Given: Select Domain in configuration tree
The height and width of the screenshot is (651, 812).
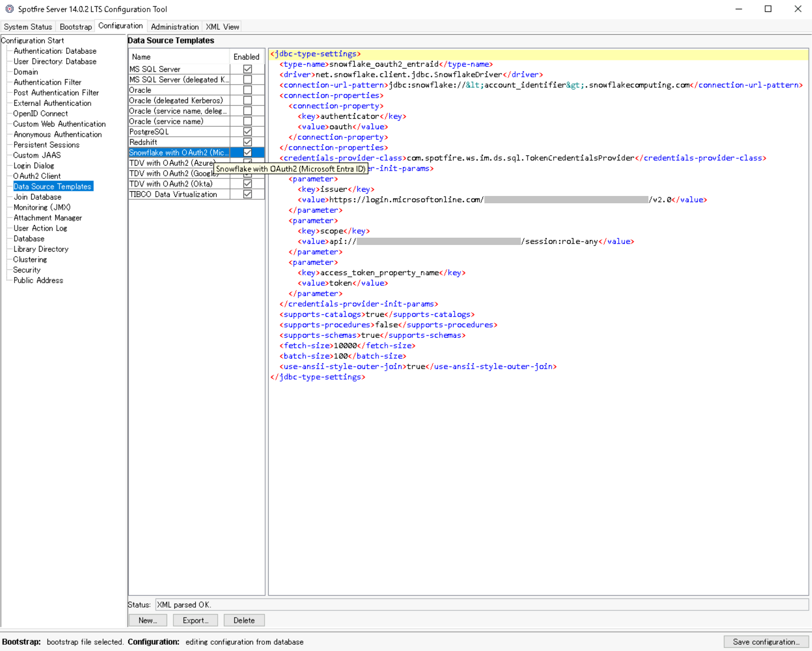Looking at the screenshot, I should click(x=26, y=72).
